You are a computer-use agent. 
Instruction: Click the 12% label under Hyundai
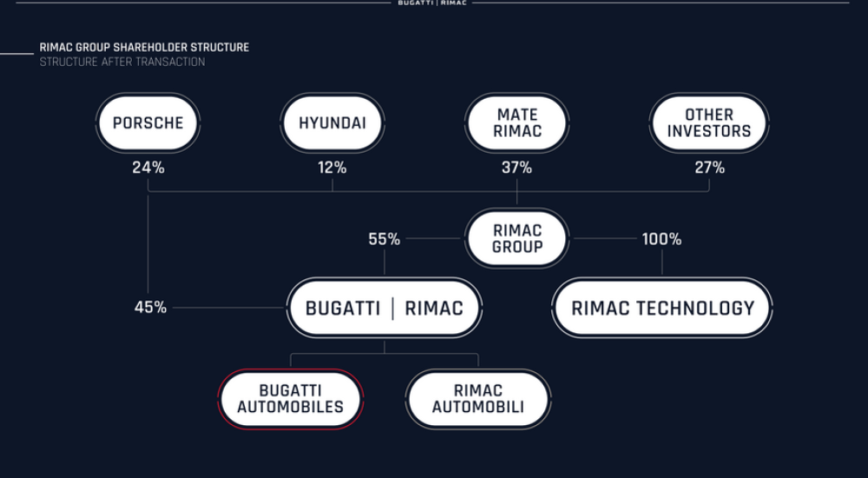[x=332, y=168]
